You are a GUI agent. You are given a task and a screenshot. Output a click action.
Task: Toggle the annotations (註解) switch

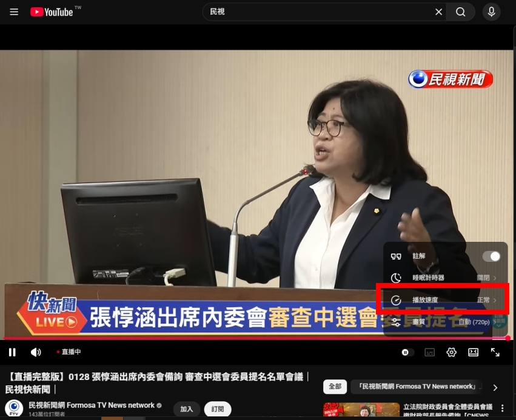point(493,256)
